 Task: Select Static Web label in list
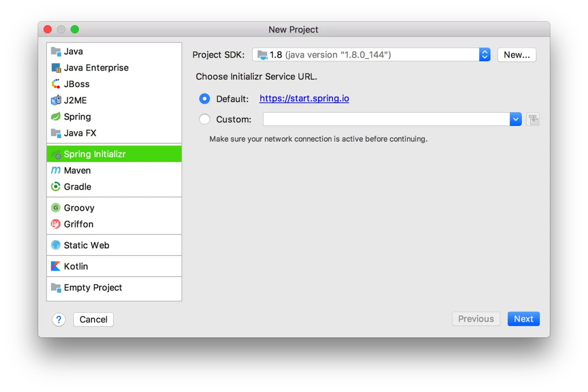87,245
